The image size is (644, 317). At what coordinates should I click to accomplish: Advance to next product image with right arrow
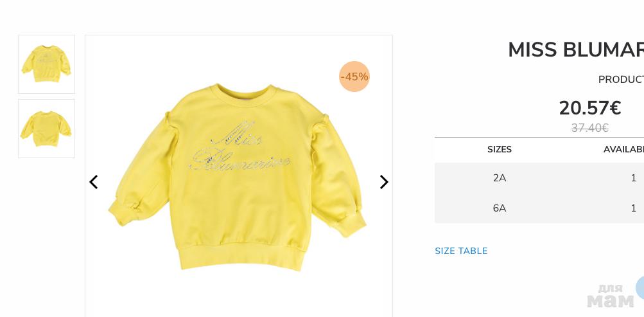coord(383,182)
